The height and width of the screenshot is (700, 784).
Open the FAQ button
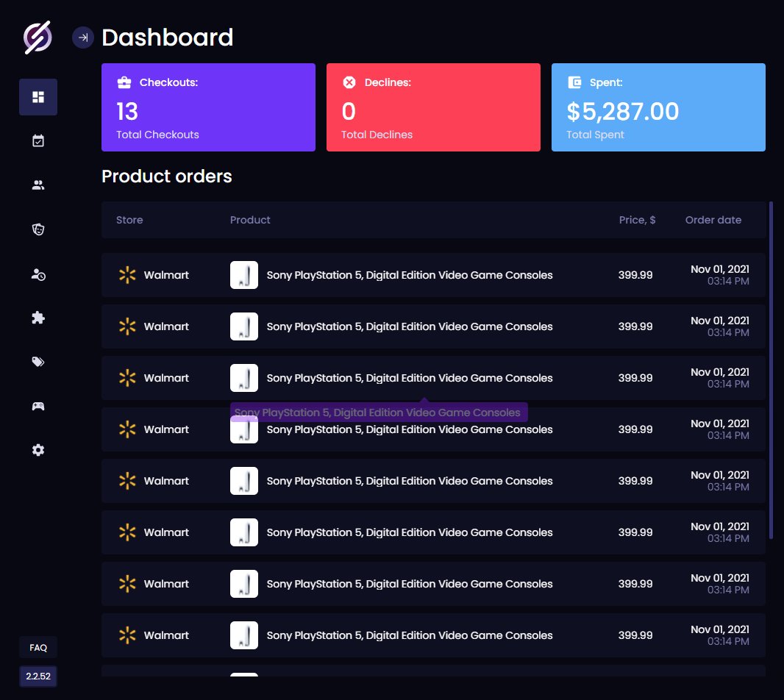(x=38, y=648)
